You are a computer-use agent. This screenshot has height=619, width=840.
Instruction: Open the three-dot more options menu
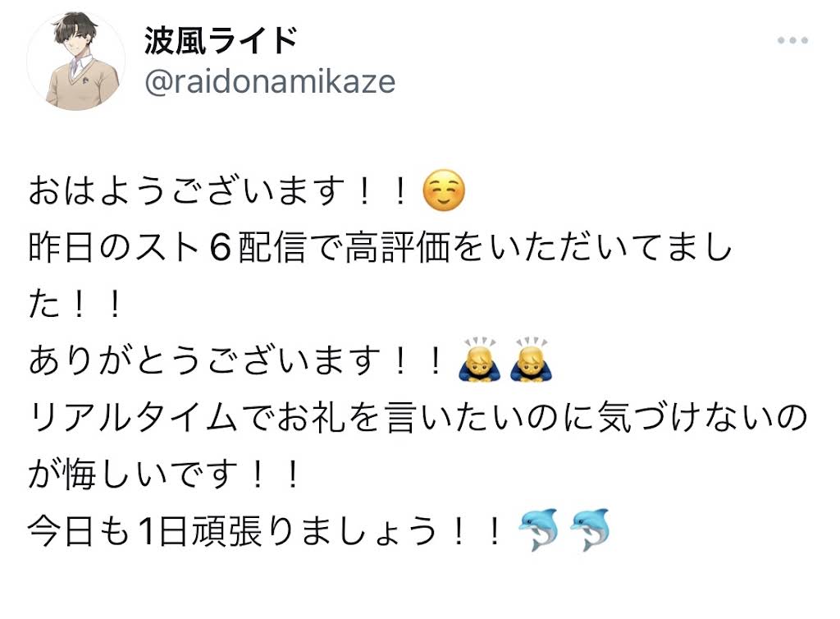[792, 40]
